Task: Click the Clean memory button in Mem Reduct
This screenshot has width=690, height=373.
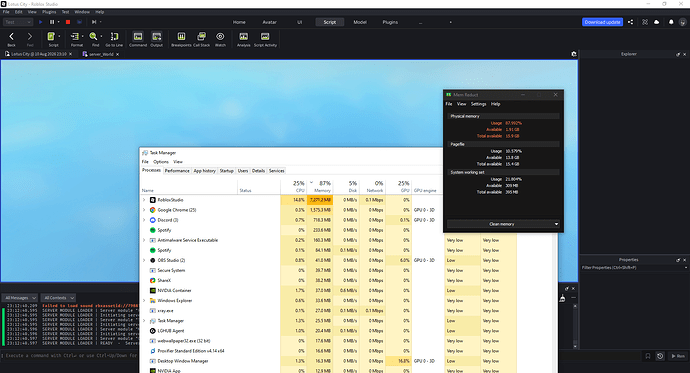Action: [x=502, y=224]
